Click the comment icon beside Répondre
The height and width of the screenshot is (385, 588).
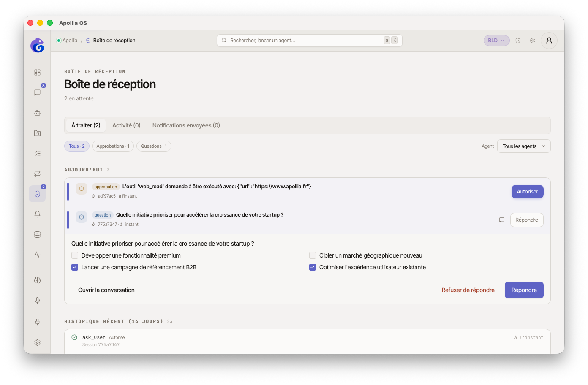(502, 220)
